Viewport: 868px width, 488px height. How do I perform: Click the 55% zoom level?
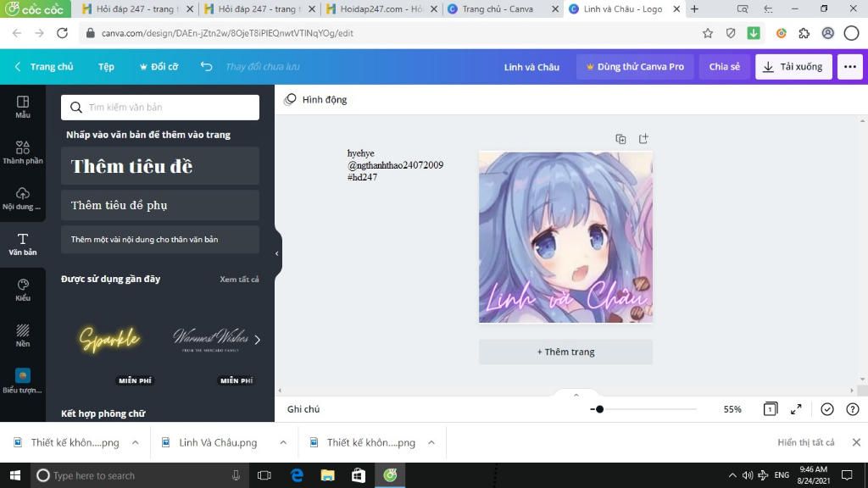732,409
